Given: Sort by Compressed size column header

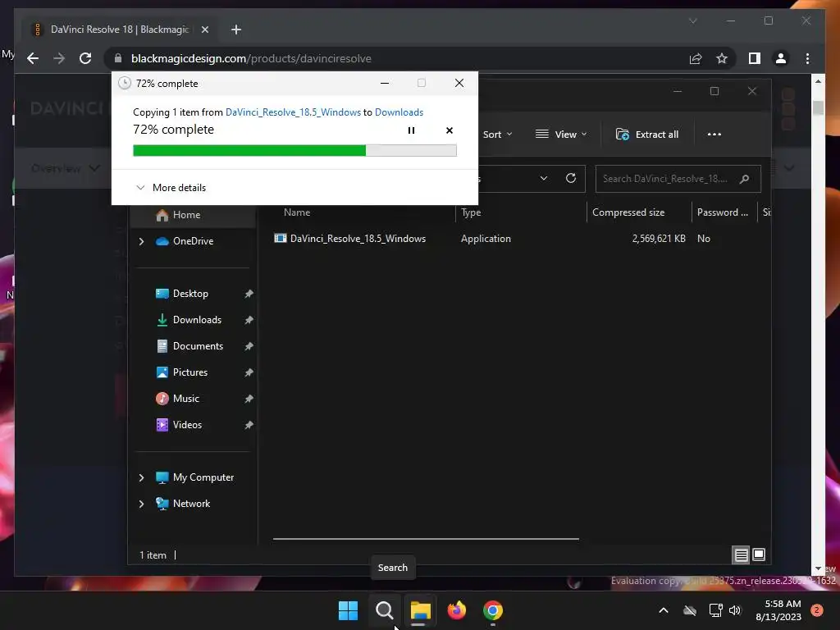Looking at the screenshot, I should 628,212.
